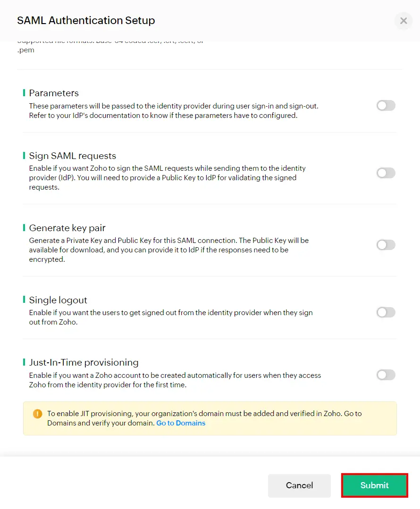
Task: Click the Sign SAML requests heading
Action: 72,155
